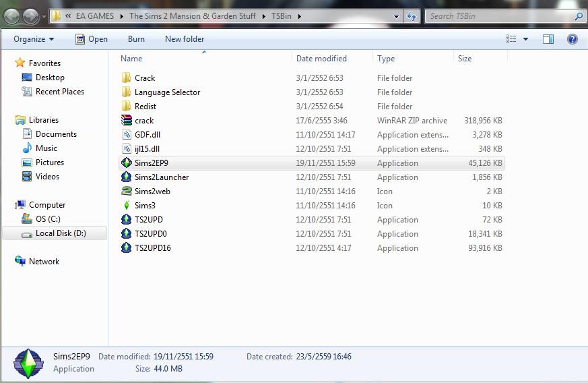
Task: Click the refresh button beside address bar
Action: (x=412, y=17)
